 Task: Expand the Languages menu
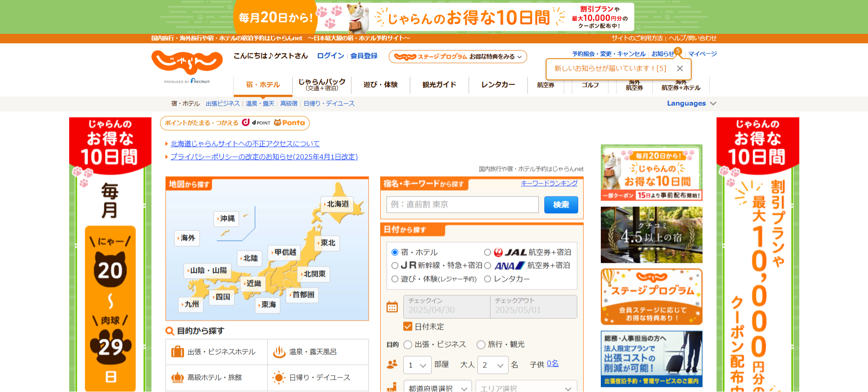[x=691, y=103]
